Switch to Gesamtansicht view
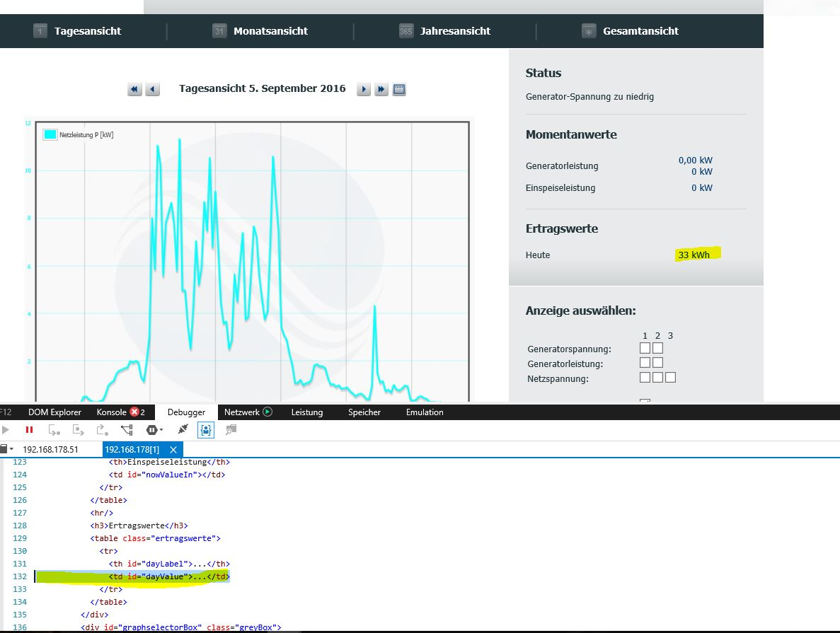This screenshot has height=633, width=840. [640, 31]
